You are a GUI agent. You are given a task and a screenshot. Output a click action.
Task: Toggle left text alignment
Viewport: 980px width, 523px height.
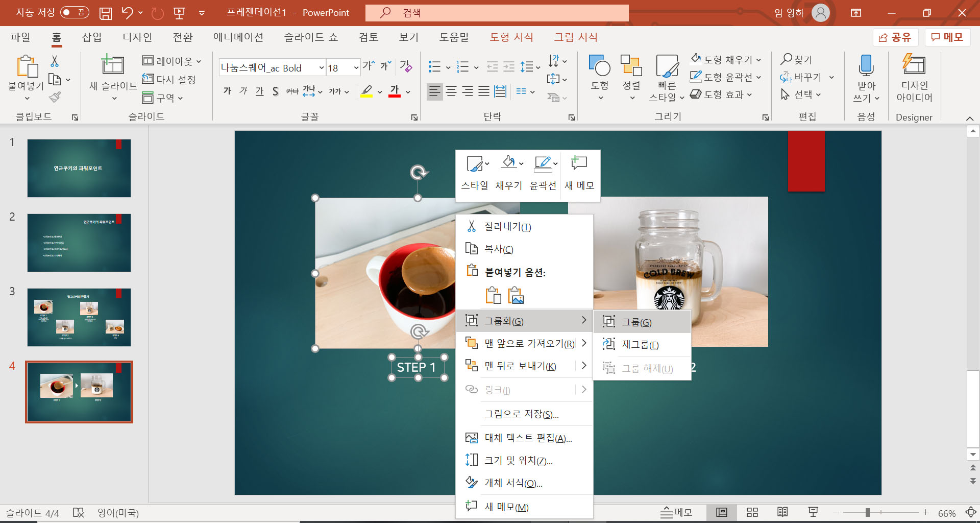pos(434,91)
